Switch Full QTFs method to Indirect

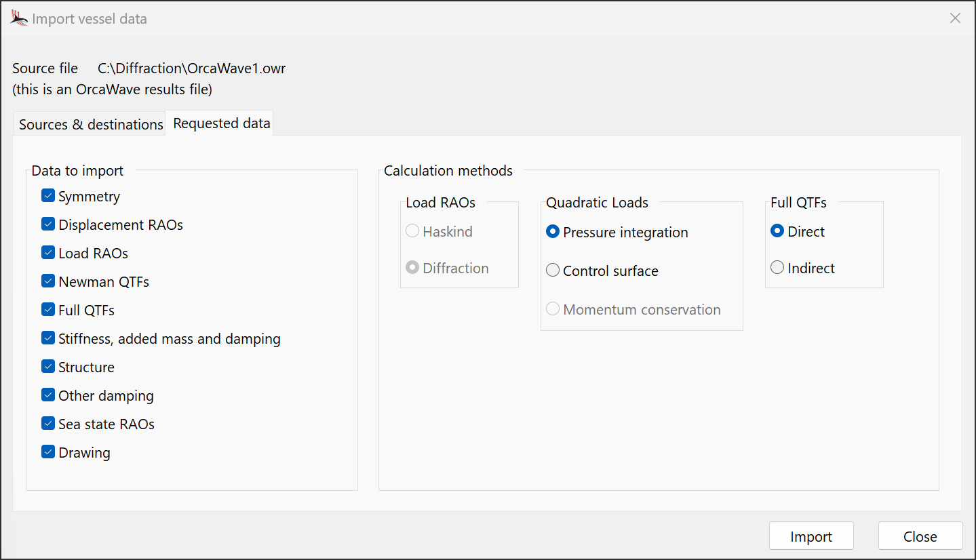coord(777,268)
